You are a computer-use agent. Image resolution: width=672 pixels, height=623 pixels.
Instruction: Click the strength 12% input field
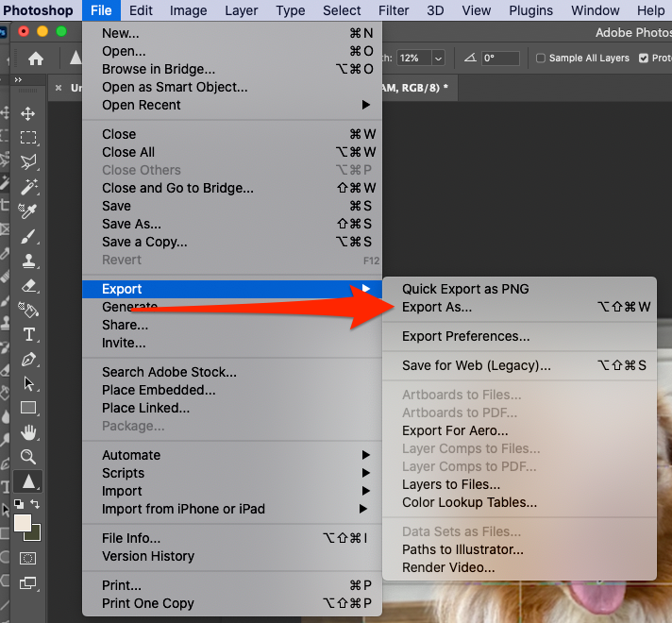[414, 58]
